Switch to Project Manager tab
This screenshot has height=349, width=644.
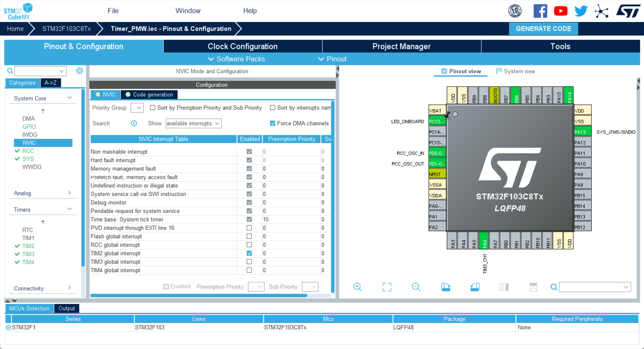pos(402,46)
